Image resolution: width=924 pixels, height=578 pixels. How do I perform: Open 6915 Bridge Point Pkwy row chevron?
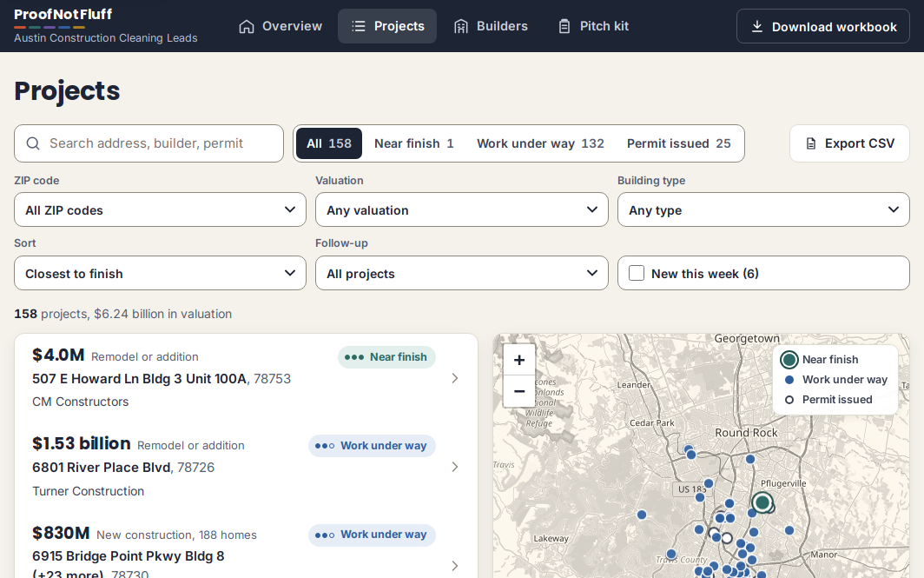click(x=454, y=566)
